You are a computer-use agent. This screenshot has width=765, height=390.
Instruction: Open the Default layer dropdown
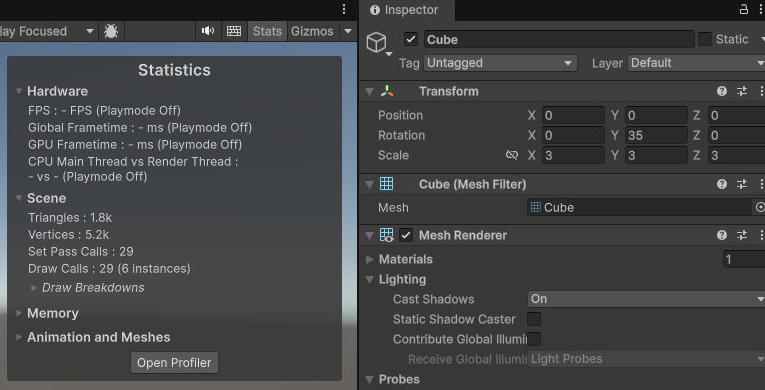click(x=696, y=63)
